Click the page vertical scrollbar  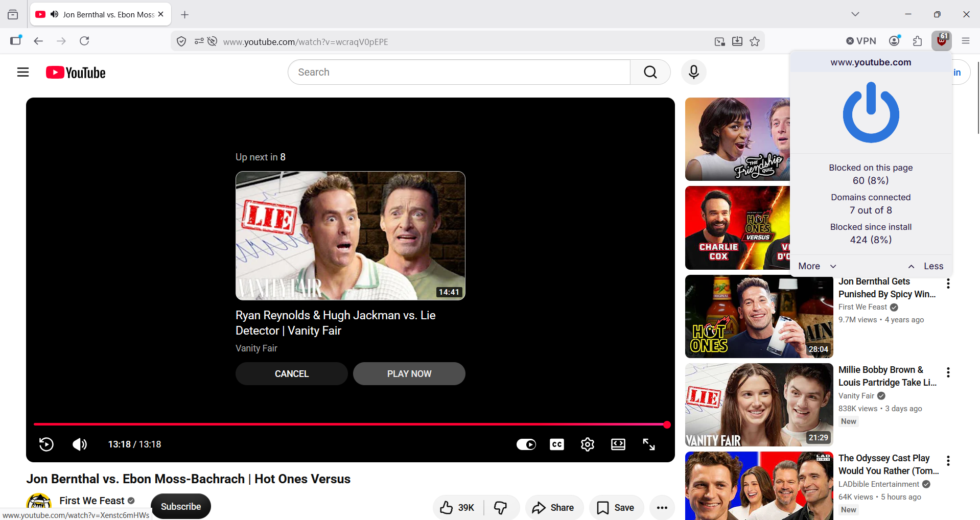pos(977,97)
